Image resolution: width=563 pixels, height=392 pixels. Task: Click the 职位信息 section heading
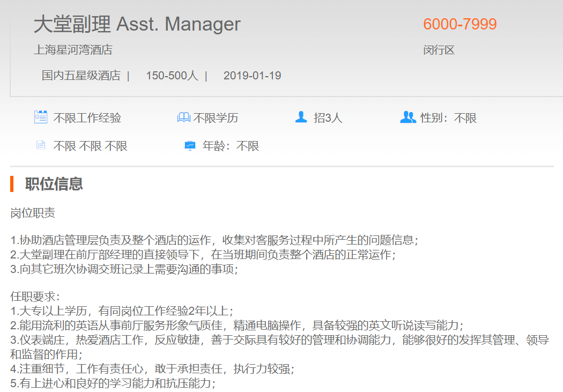(54, 184)
